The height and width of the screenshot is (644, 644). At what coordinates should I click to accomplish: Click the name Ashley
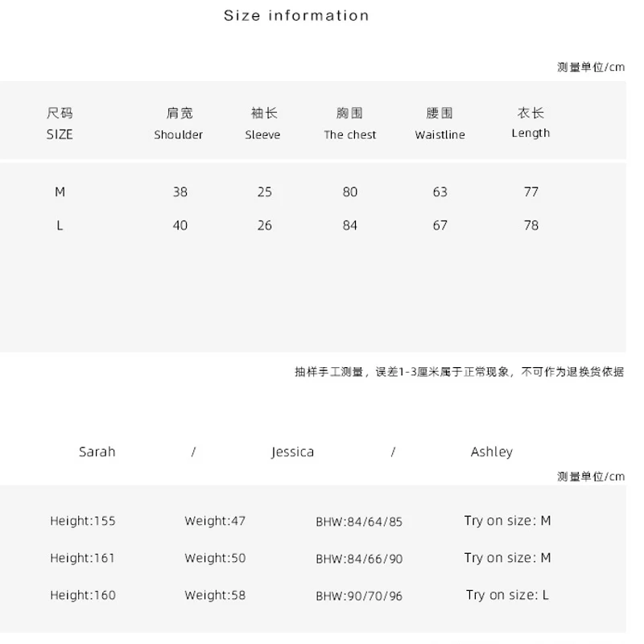point(491,452)
